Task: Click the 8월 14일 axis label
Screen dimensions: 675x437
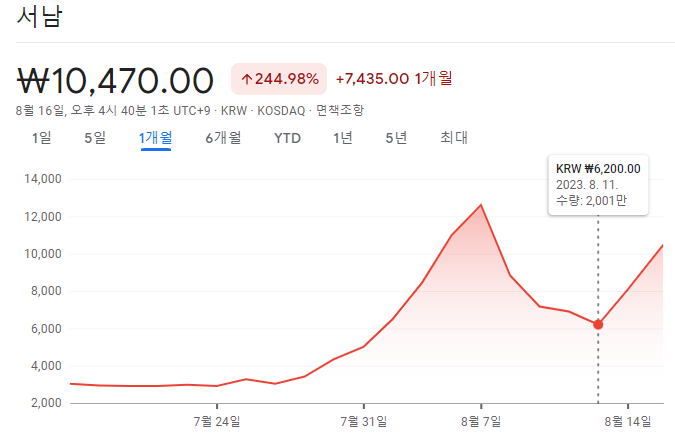Action: click(628, 421)
